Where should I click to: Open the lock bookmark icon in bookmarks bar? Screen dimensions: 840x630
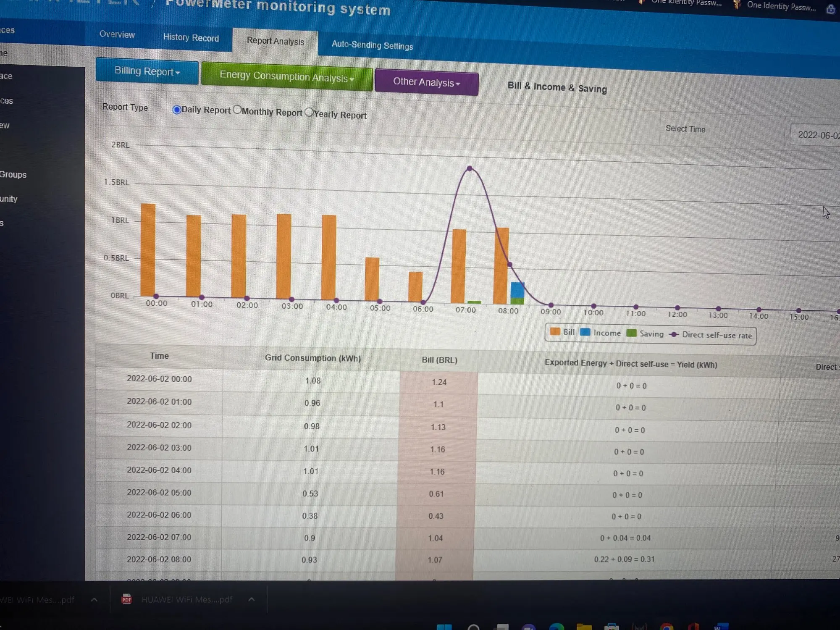(830, 9)
